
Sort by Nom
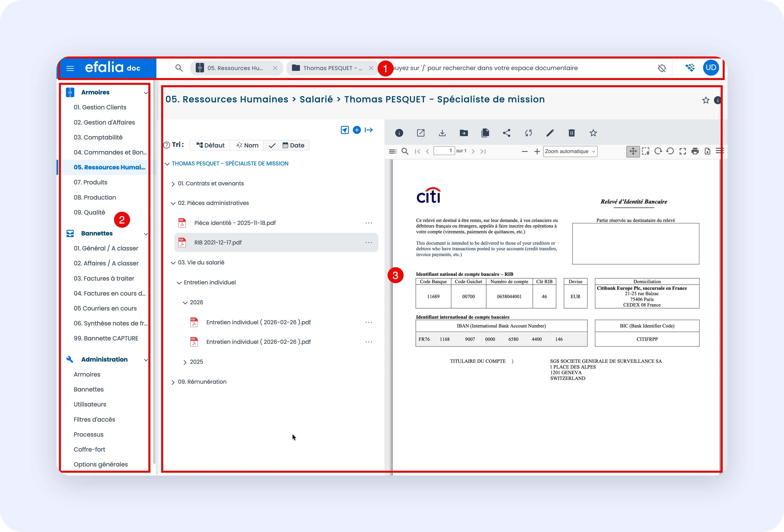tap(247, 145)
